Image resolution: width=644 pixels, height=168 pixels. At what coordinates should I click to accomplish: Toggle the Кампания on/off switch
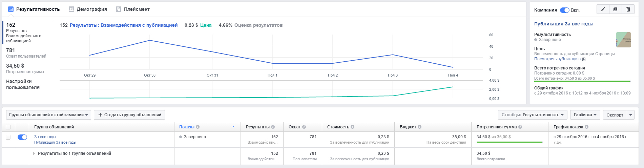pos(564,10)
